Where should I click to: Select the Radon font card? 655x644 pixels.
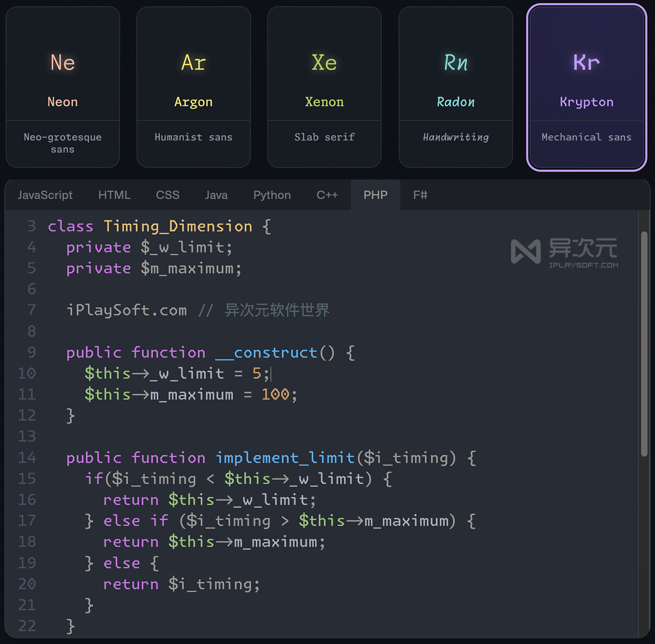click(455, 87)
